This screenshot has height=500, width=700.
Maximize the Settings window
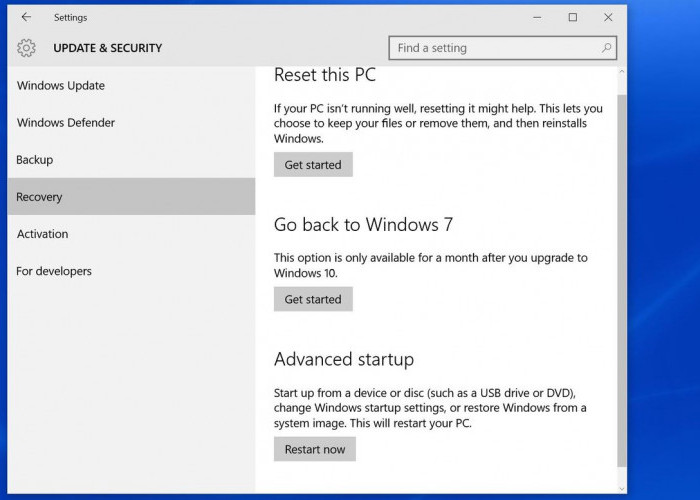click(x=573, y=17)
